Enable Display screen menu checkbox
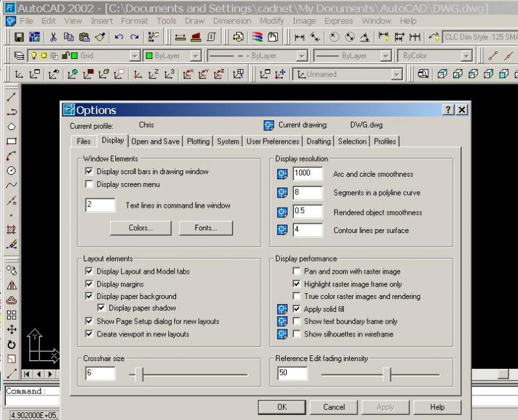This screenshot has width=518, height=420. (x=89, y=184)
